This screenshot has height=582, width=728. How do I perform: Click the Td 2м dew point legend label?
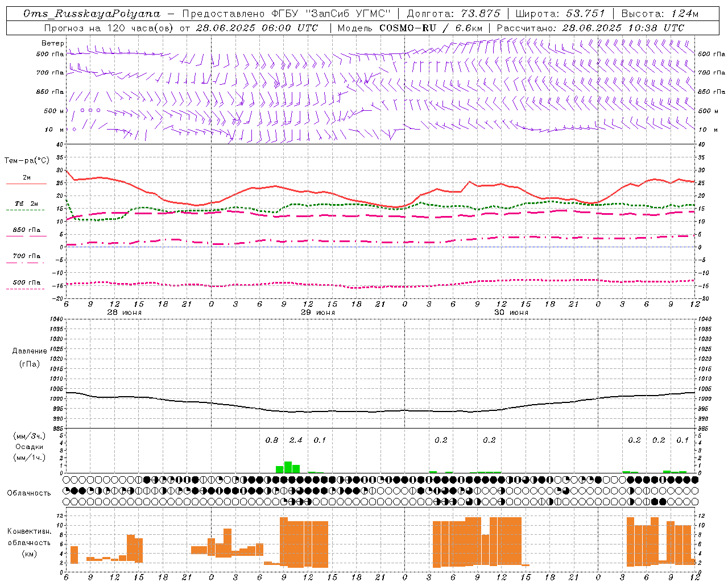(x=26, y=203)
